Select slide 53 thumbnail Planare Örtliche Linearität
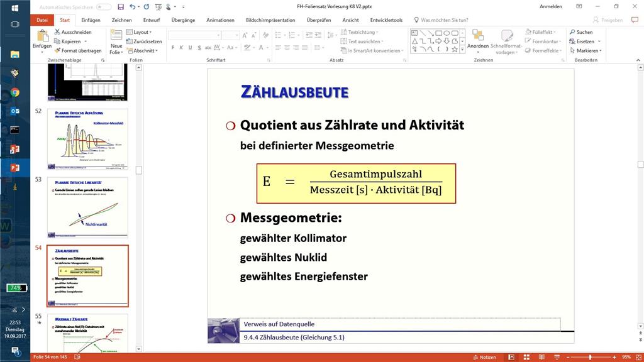The width and height of the screenshot is (644, 362). [x=87, y=207]
